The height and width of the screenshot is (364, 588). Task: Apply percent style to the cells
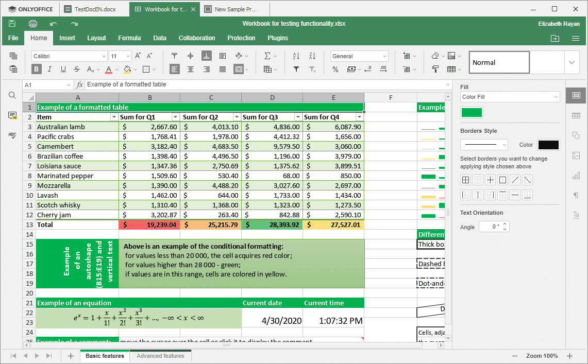(x=335, y=70)
